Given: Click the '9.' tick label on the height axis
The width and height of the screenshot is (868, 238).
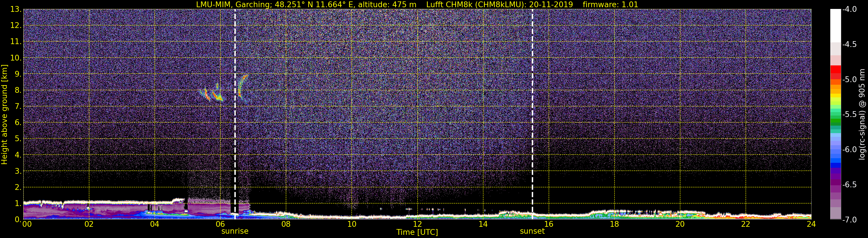Looking at the screenshot, I should pos(18,74).
